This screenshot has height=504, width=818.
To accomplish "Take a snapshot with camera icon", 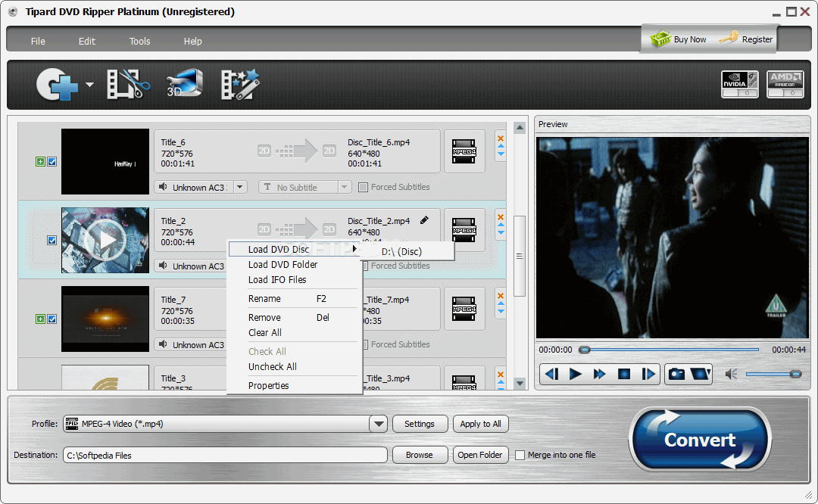I will point(676,374).
